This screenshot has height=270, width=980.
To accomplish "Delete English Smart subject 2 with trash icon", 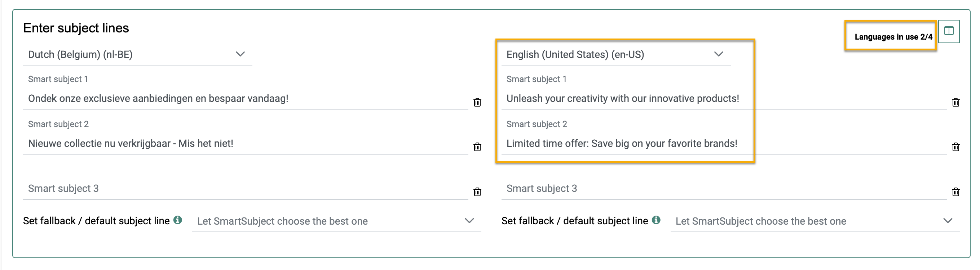I will 955,147.
